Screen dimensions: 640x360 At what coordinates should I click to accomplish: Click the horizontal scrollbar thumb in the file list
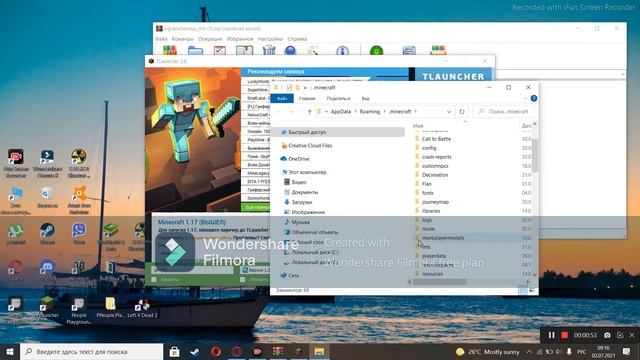(x=440, y=282)
